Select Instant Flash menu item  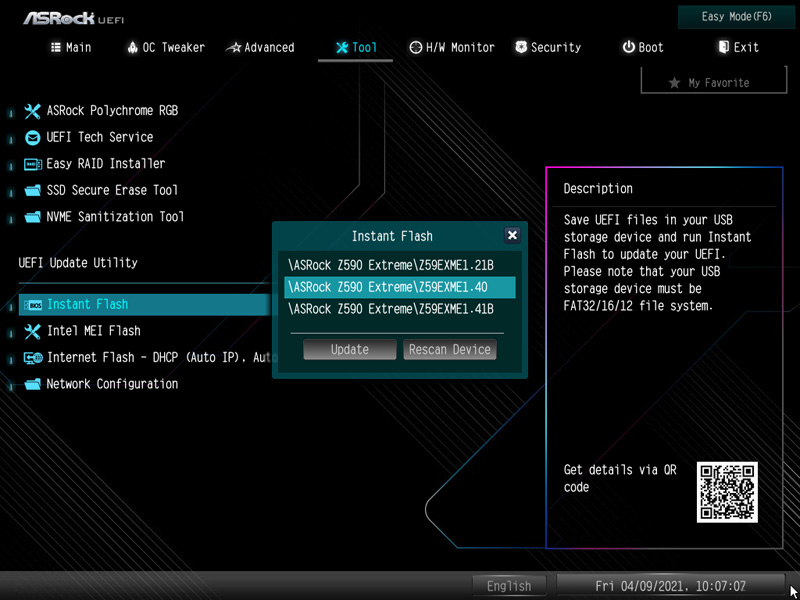click(x=145, y=305)
